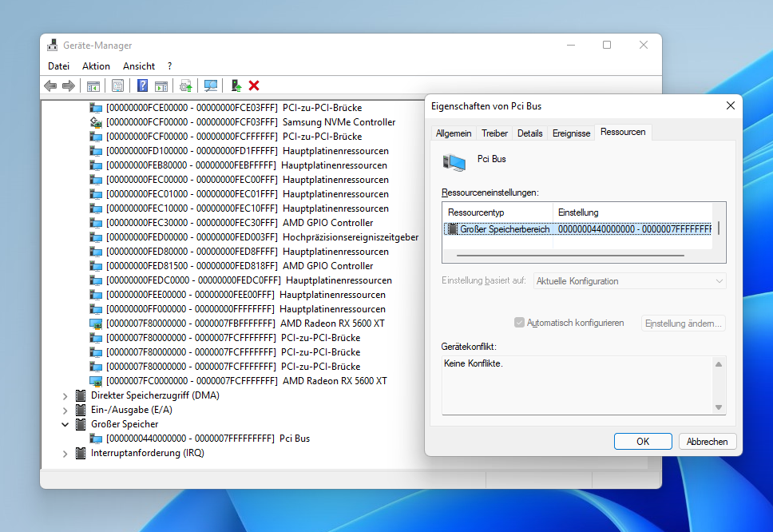Click the horizontal scrollbar in resource list

570,256
